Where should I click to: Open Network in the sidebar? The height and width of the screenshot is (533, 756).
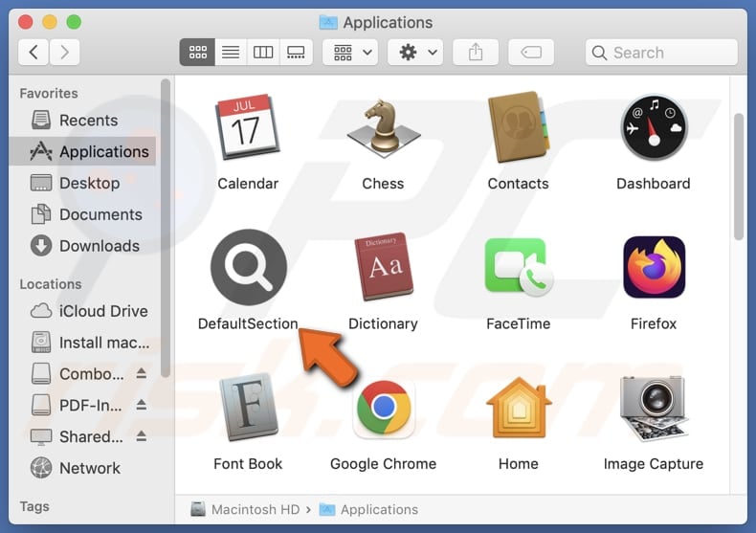[82, 468]
